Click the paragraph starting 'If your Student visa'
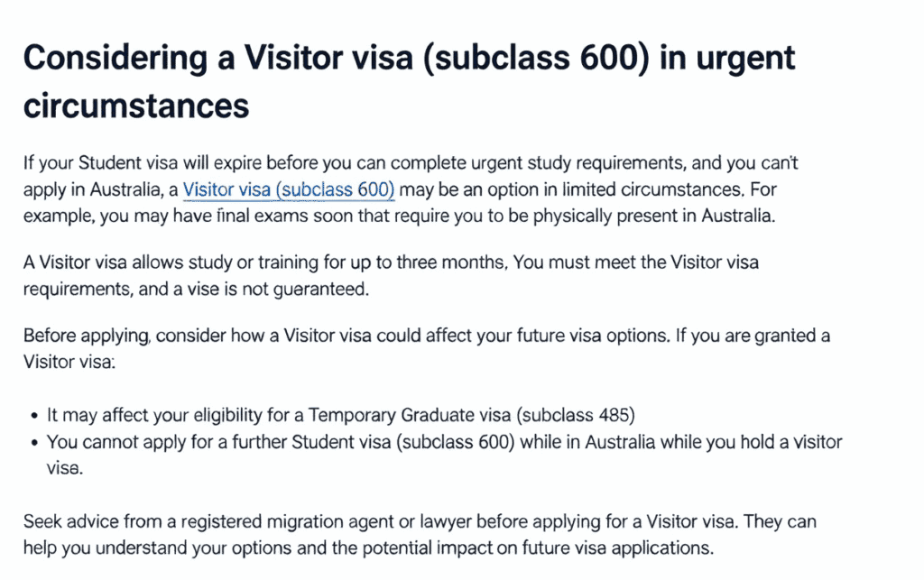This screenshot has height=580, width=924. [411, 189]
